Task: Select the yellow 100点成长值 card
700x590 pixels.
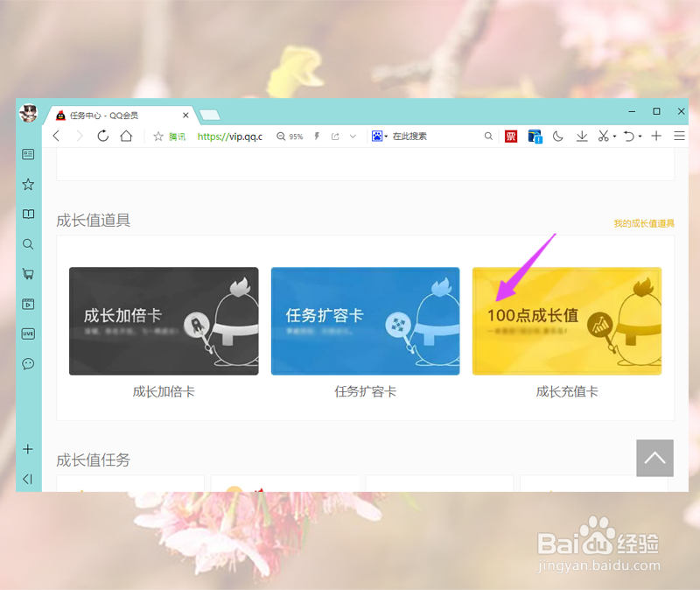Action: [567, 321]
